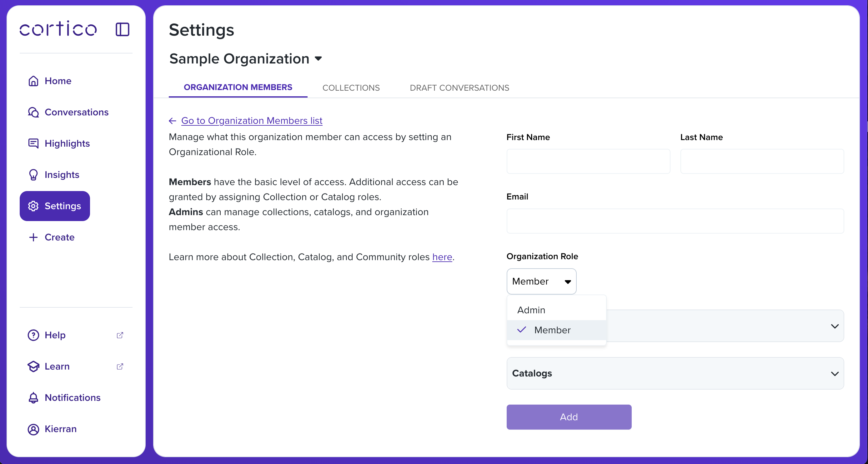This screenshot has width=868, height=464.
Task: Switch to the Collections tab
Action: 351,88
